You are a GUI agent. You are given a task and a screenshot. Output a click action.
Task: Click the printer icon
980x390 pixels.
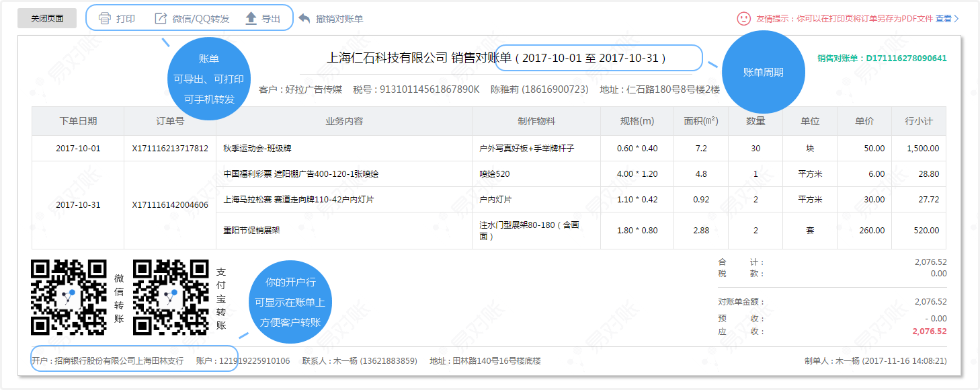click(104, 18)
